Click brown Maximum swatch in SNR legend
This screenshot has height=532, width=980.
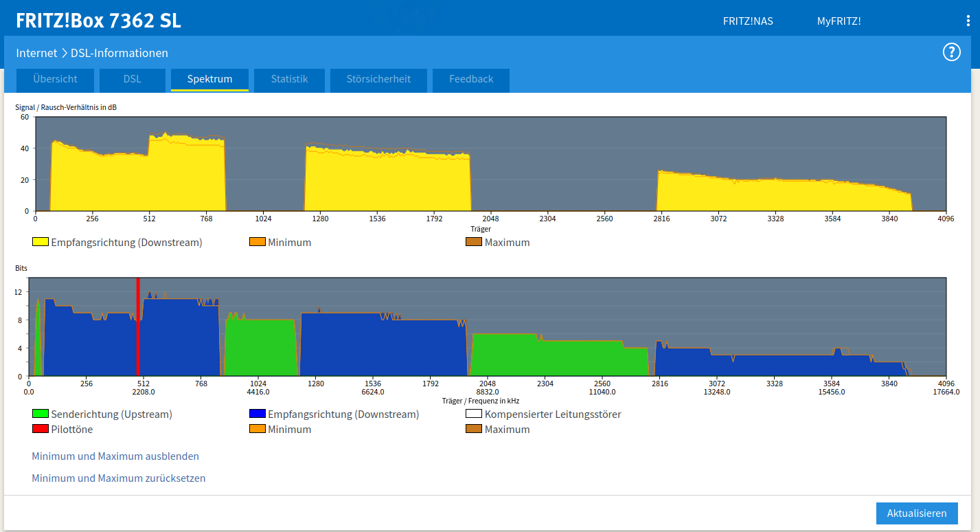pos(474,242)
